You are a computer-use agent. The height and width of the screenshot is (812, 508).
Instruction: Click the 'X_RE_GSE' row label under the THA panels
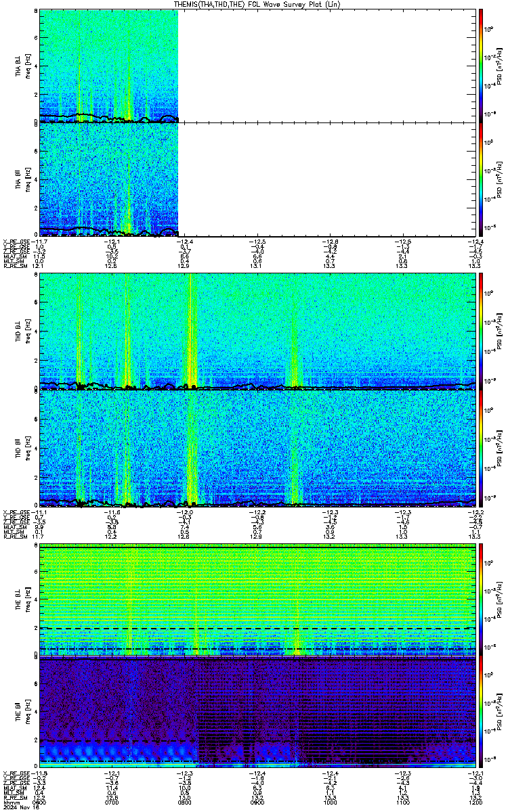pos(16,240)
